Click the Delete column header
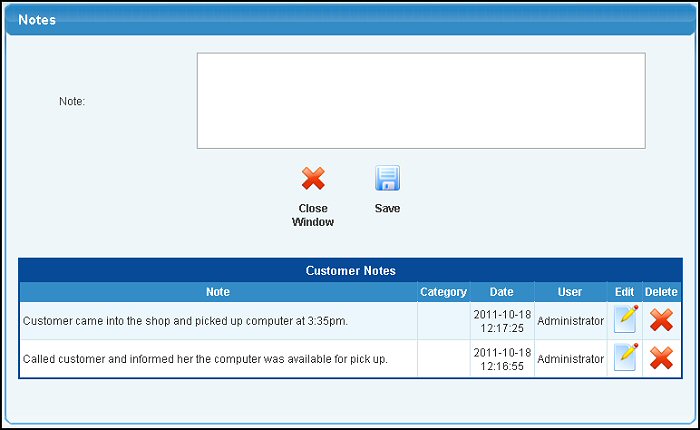 661,292
